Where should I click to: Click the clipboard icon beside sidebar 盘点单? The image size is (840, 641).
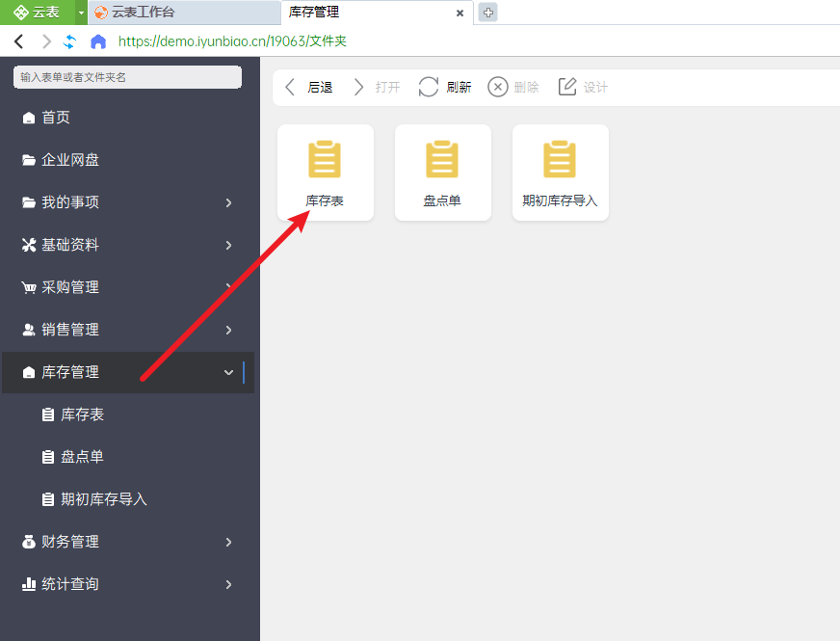(48, 457)
